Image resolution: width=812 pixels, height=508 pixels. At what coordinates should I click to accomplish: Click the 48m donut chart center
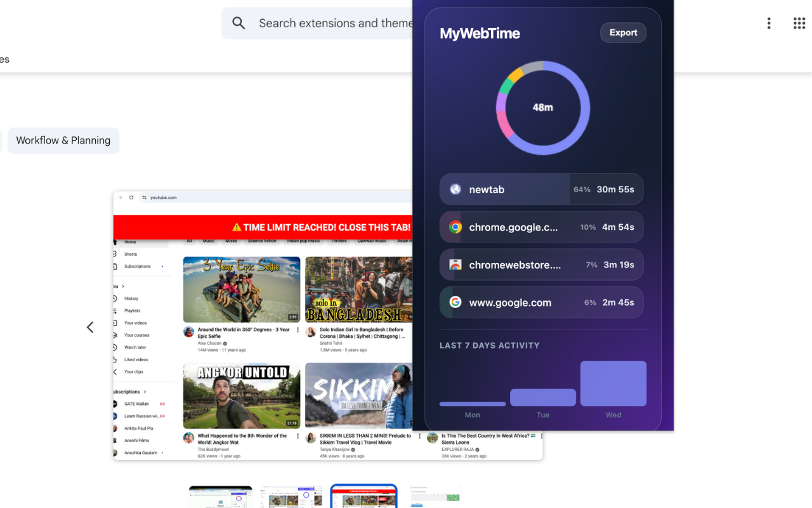click(x=542, y=108)
